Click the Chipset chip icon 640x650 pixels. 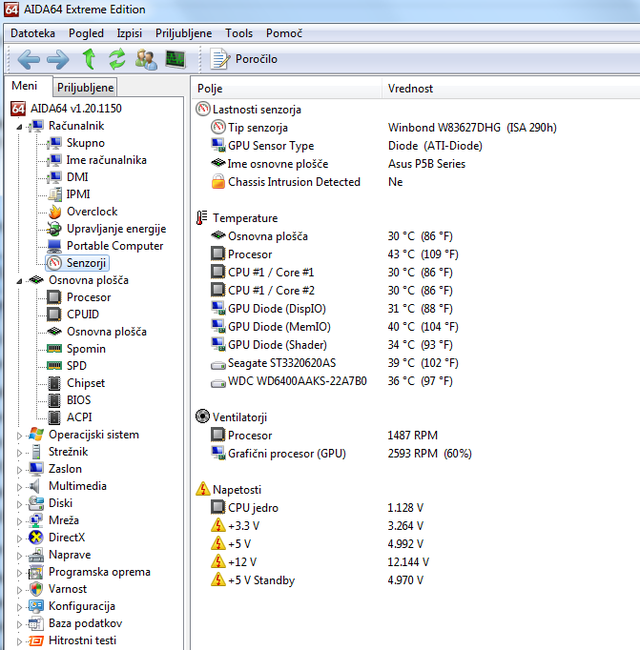(x=54, y=383)
